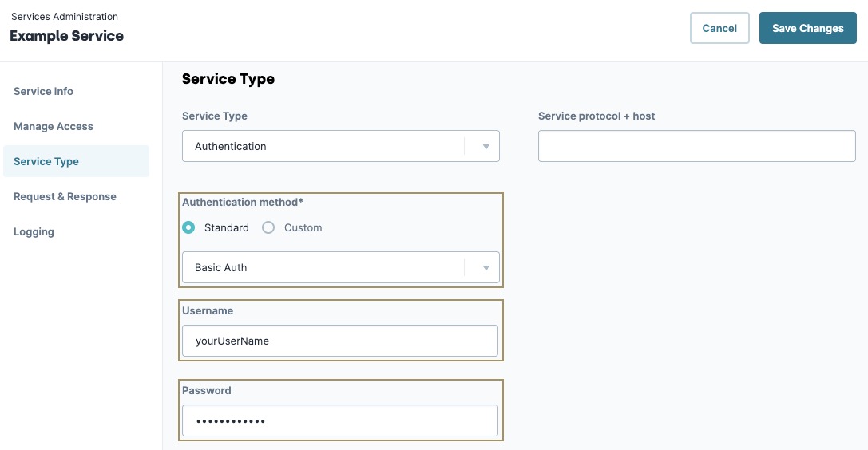Open the Service Type Authentication dropdown

point(341,146)
